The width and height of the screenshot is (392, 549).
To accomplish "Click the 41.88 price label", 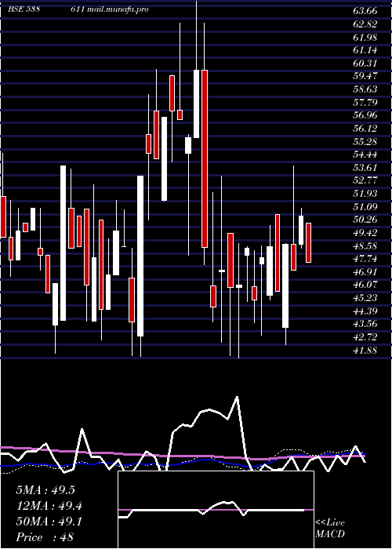I will pyautogui.click(x=365, y=350).
